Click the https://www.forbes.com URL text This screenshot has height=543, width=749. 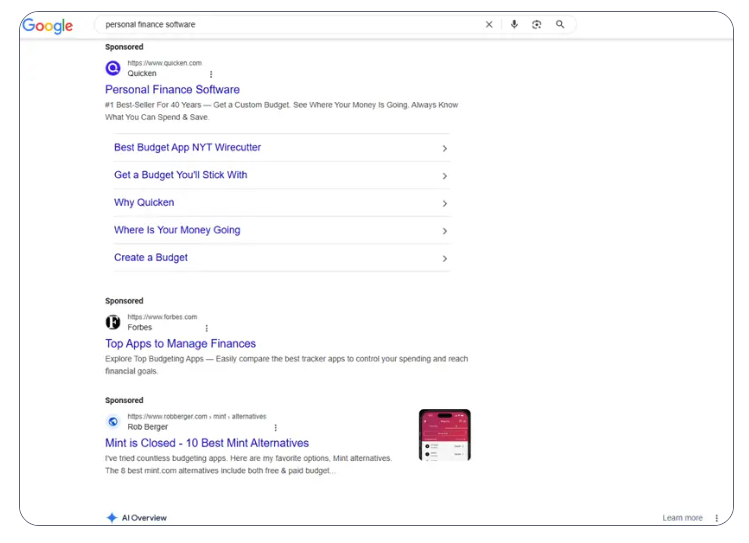162,317
